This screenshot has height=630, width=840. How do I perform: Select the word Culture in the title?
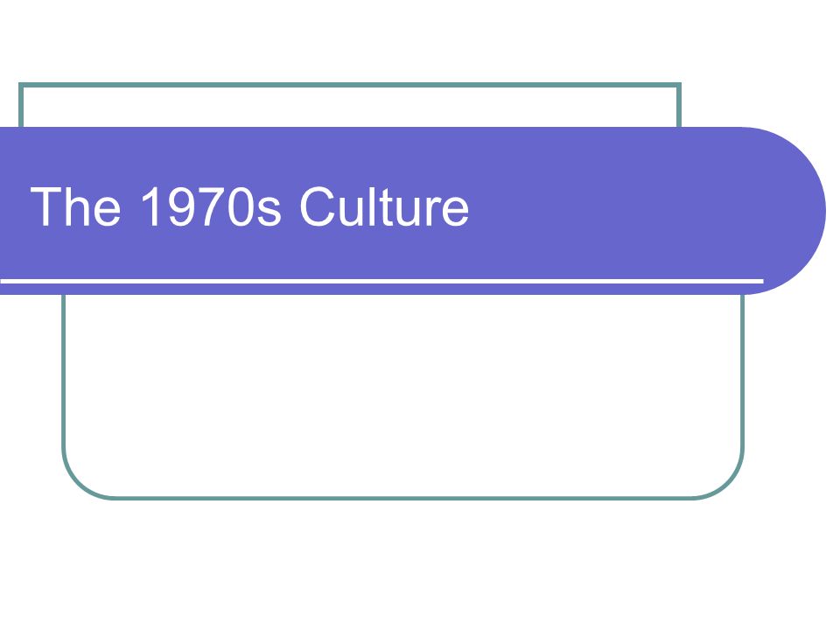click(384, 206)
